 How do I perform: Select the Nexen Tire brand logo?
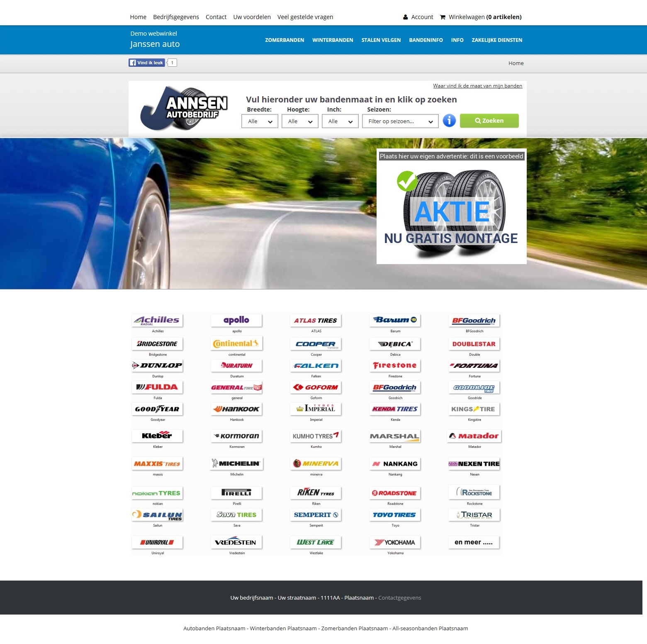[x=474, y=464]
